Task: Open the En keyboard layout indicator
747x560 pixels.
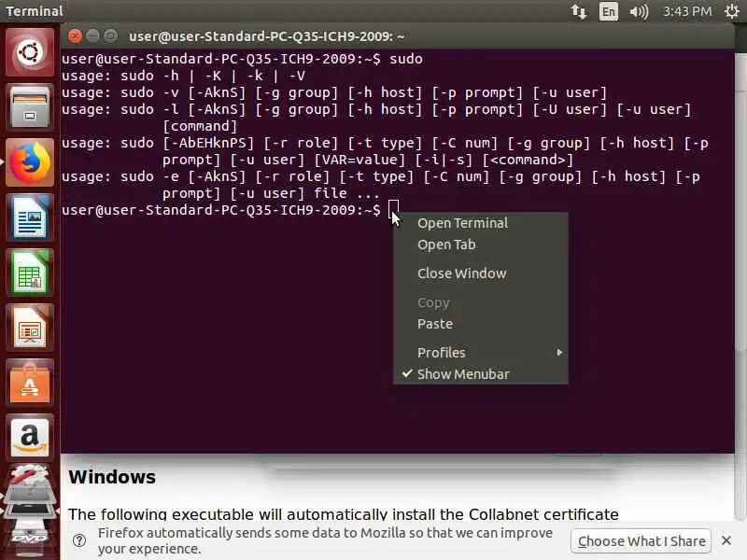Action: pyautogui.click(x=609, y=11)
